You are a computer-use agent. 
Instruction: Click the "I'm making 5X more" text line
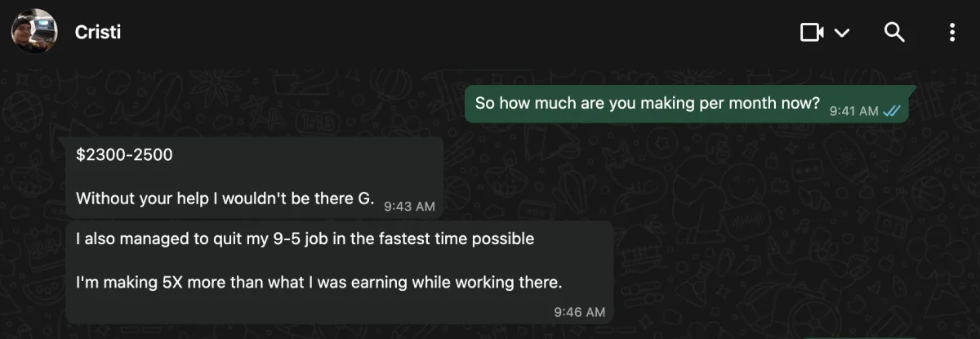319,283
